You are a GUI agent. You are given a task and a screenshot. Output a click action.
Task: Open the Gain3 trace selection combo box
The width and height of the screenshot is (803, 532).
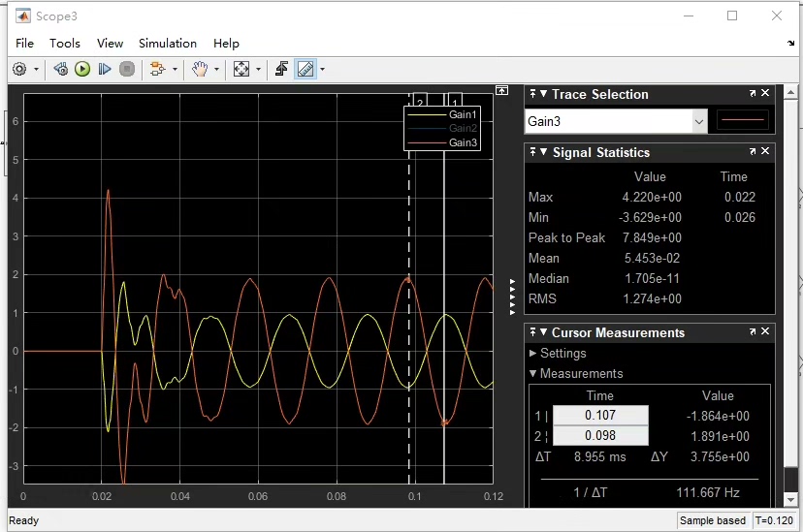pyautogui.click(x=616, y=122)
